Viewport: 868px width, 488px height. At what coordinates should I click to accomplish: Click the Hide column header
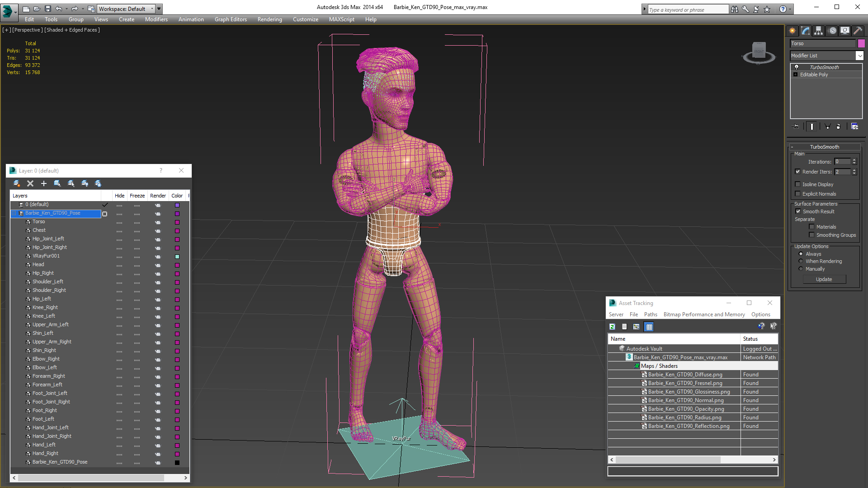pos(119,196)
